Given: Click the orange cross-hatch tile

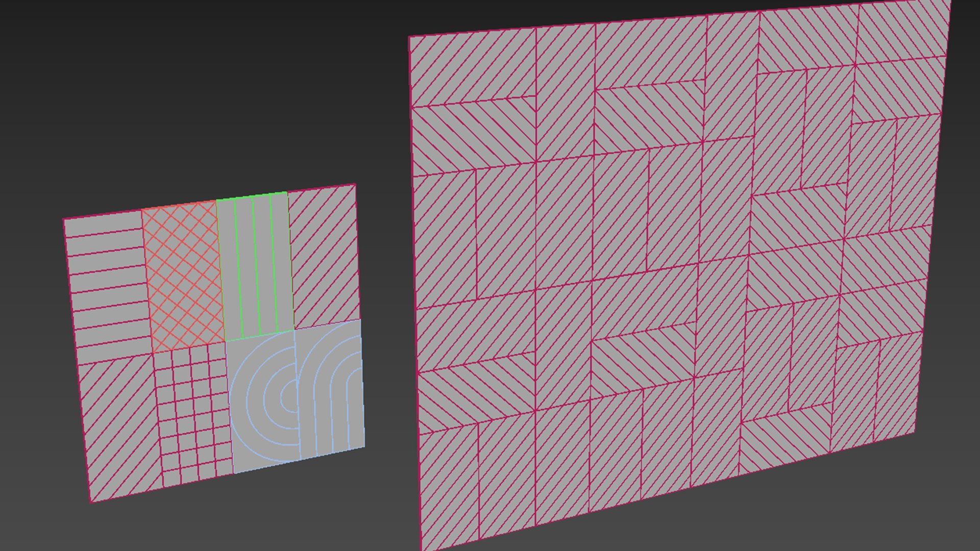Looking at the screenshot, I should coord(183,276).
